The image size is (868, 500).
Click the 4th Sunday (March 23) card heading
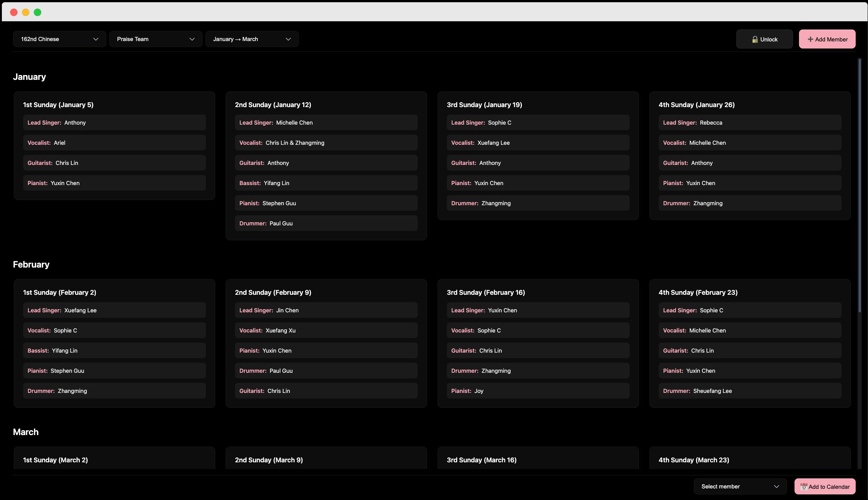pos(694,460)
